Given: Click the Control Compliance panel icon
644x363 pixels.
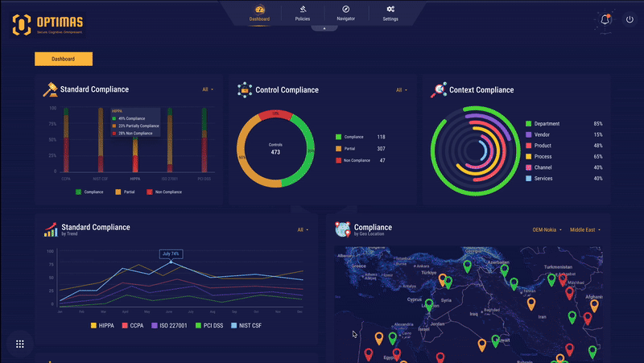Looking at the screenshot, I should 244,90.
